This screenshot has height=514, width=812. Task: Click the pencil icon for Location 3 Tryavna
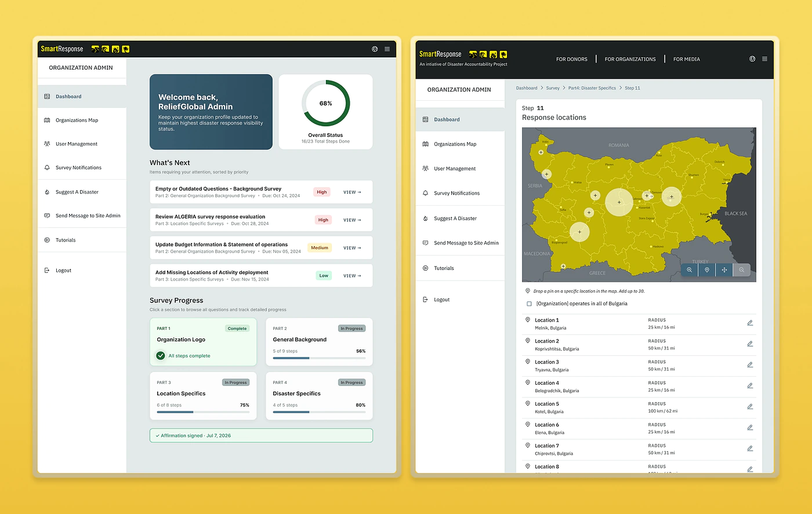pos(750,364)
